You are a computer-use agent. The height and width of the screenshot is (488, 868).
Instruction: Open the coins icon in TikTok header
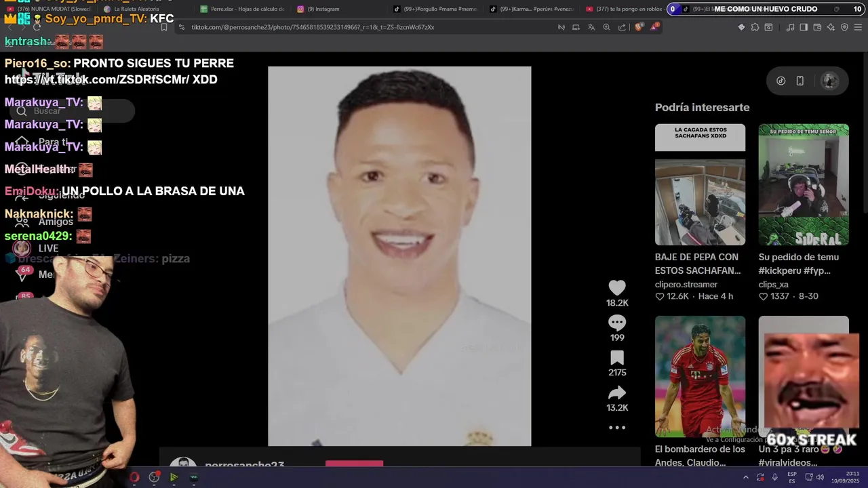coord(781,81)
